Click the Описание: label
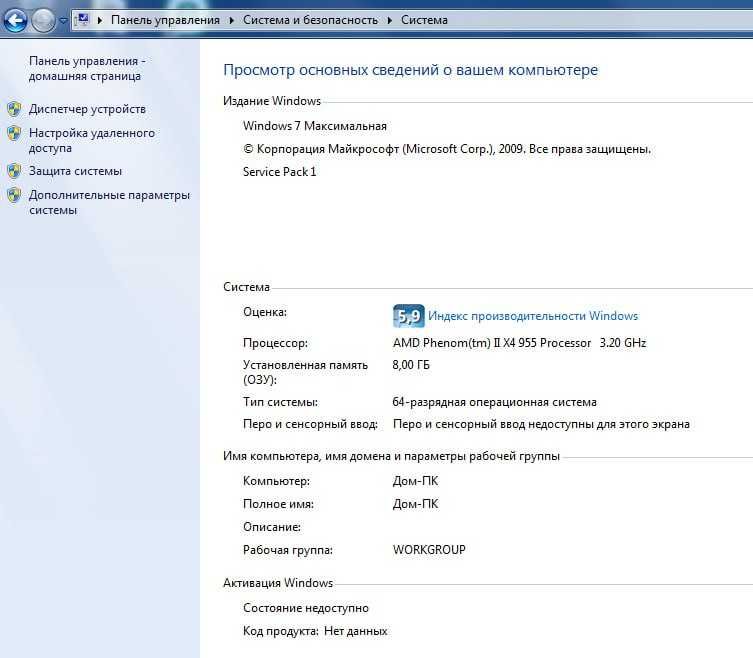This screenshot has height=658, width=753. [272, 527]
